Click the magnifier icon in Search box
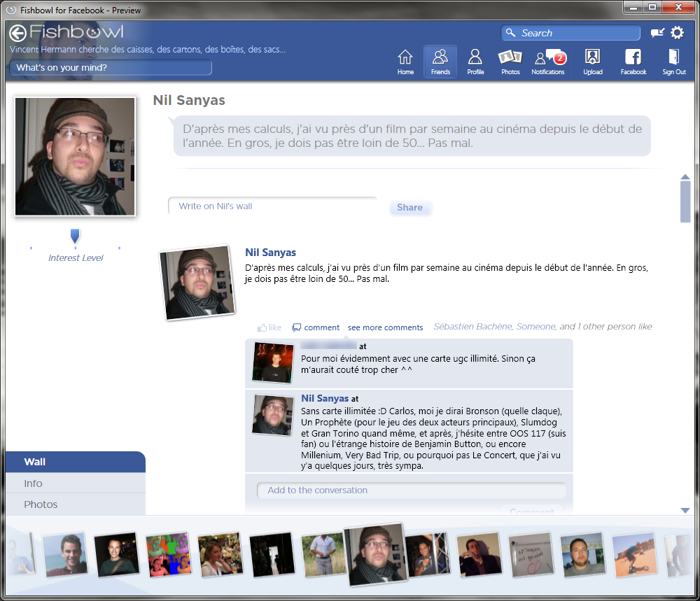 [511, 33]
